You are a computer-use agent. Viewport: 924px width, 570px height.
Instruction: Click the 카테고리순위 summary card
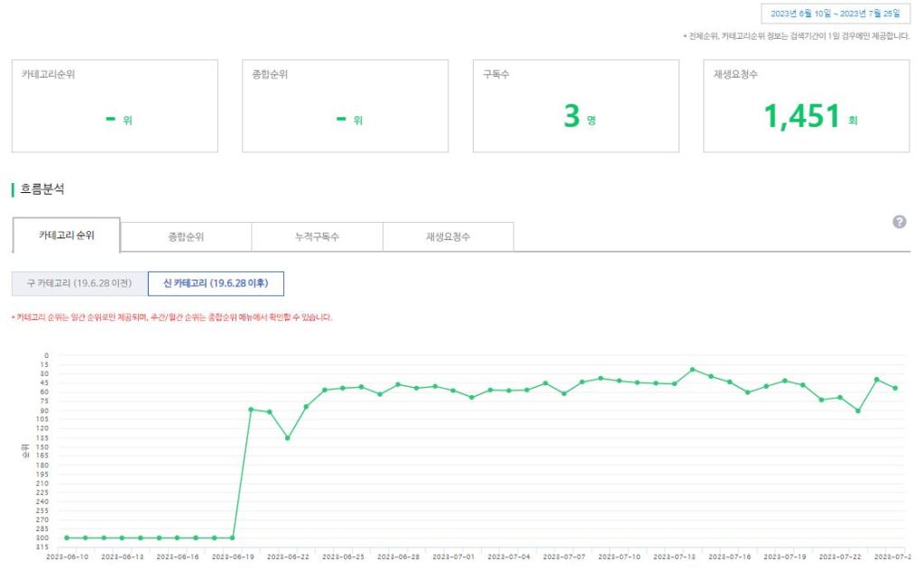[115, 106]
